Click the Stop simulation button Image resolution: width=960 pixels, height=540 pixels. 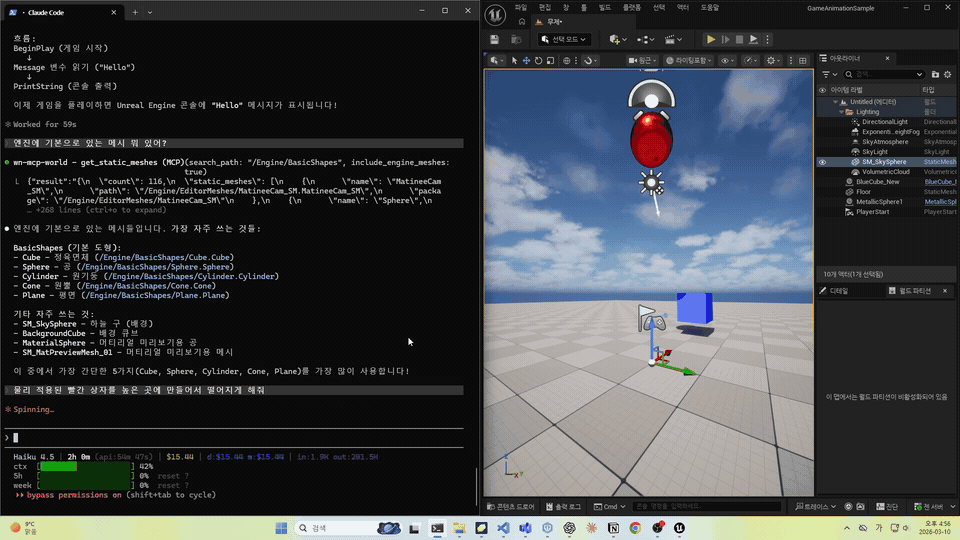point(739,39)
